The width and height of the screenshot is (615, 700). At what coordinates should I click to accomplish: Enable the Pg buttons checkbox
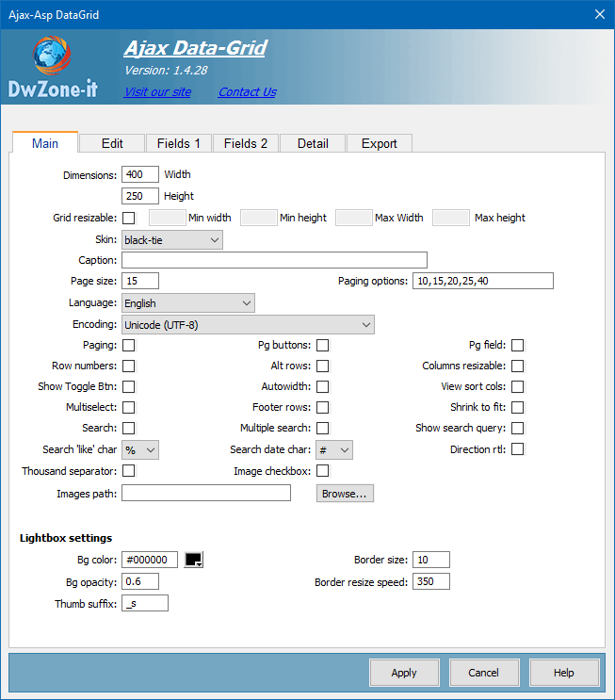pyautogui.click(x=323, y=345)
